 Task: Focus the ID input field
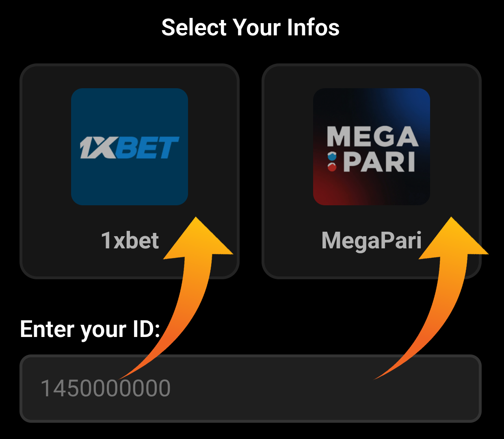(x=251, y=388)
